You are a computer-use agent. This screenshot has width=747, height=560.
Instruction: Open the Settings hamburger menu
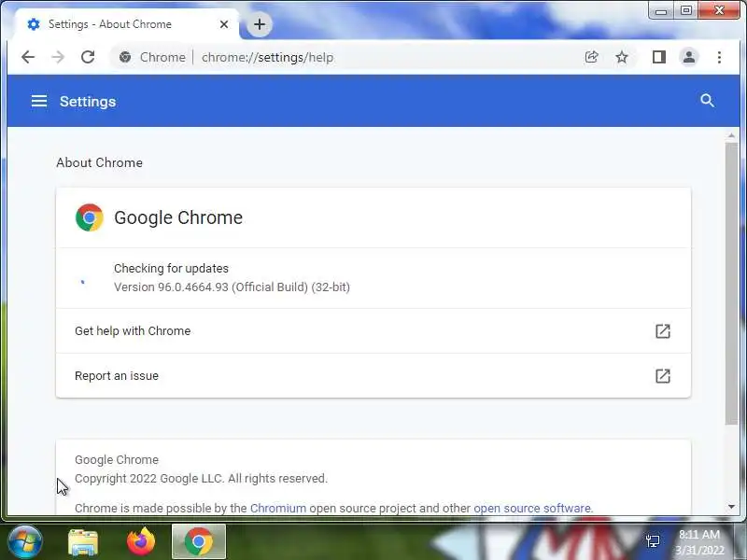(x=39, y=101)
